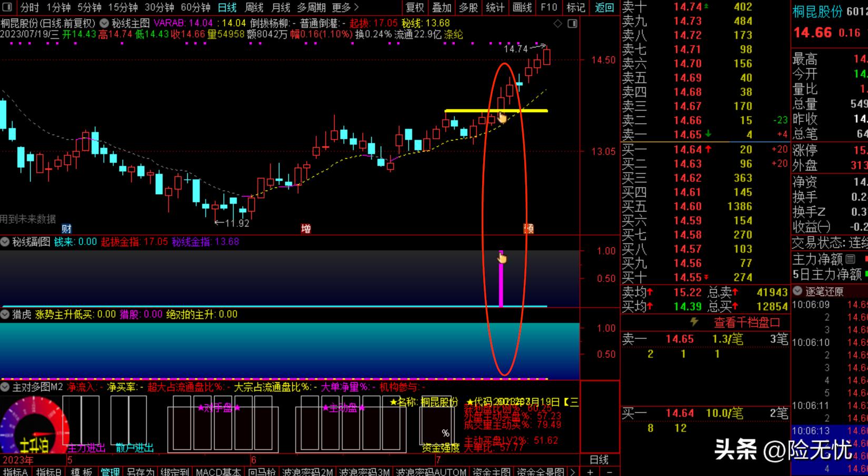
Task: Select the 波浪密码AUTOM indicator tab
Action: (x=431, y=472)
